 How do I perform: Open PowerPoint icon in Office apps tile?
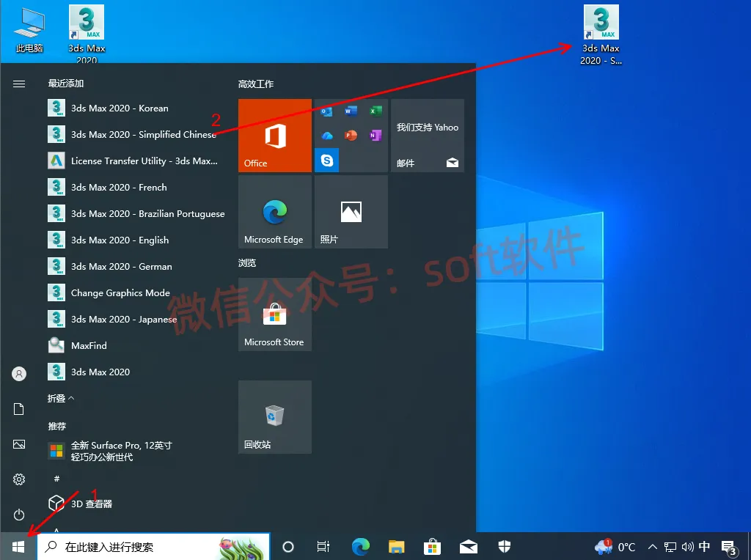[x=351, y=136]
